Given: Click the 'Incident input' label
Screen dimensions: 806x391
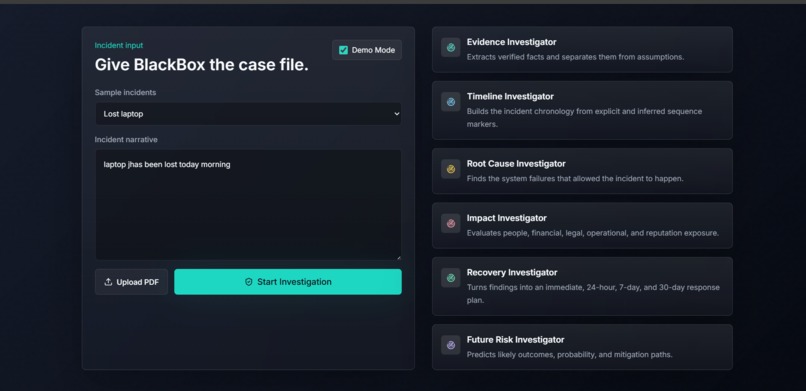Looking at the screenshot, I should [119, 46].
